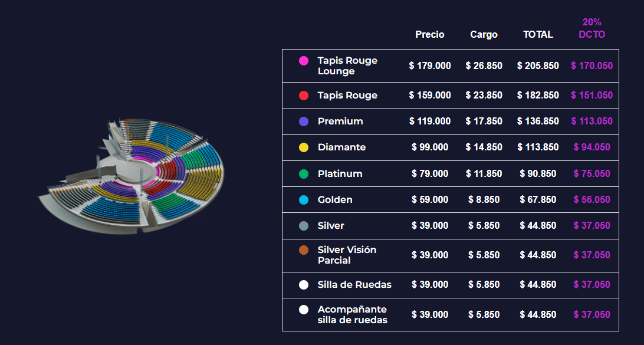Click the pink Tapis Rouge Lounge color dot
Image resolution: width=644 pixels, height=345 pixels.
304,61
